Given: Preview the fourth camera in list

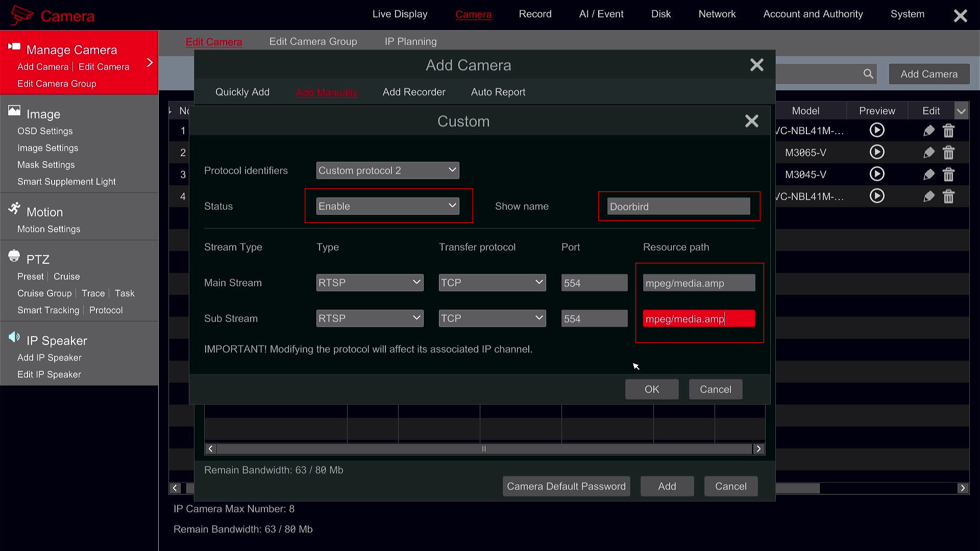Looking at the screenshot, I should tap(876, 196).
